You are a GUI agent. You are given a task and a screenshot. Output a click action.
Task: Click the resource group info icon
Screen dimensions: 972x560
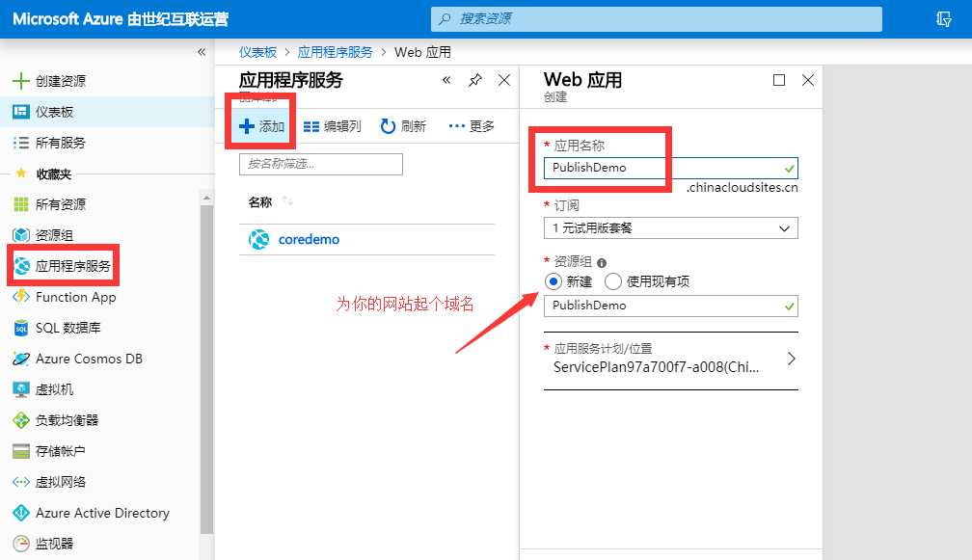(602, 263)
